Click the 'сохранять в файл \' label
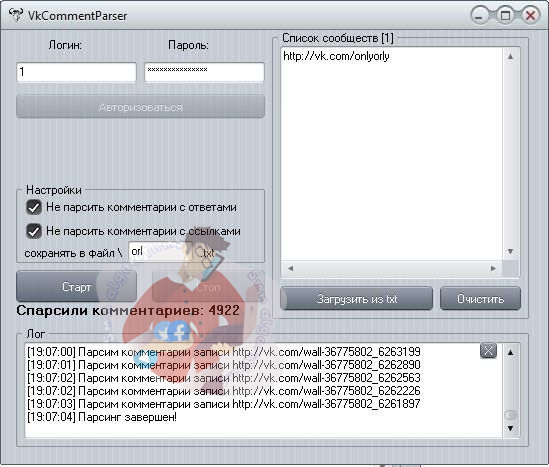The width and height of the screenshot is (549, 467). 73,253
